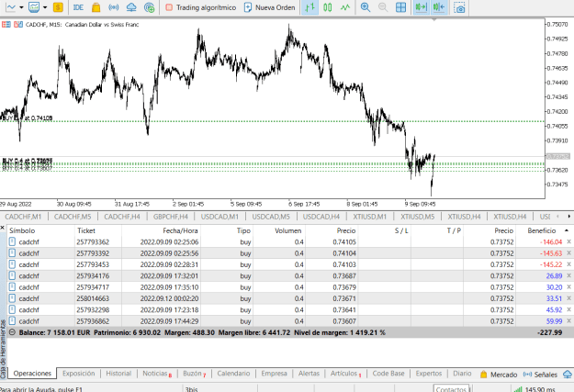Open the Exposición tab

point(78,374)
